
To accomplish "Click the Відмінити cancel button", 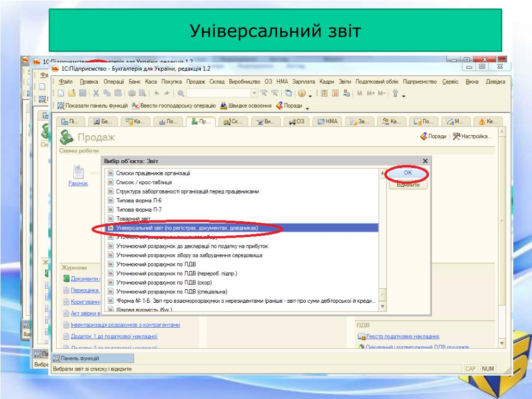I will (408, 185).
